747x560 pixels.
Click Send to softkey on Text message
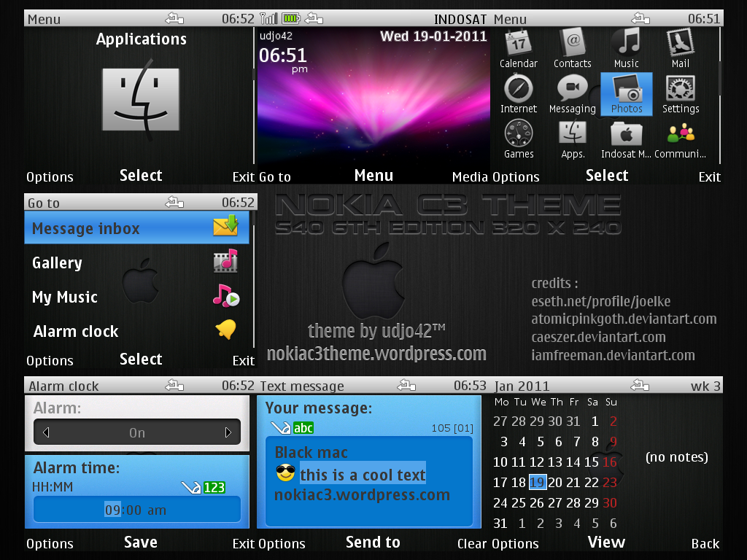tap(373, 542)
